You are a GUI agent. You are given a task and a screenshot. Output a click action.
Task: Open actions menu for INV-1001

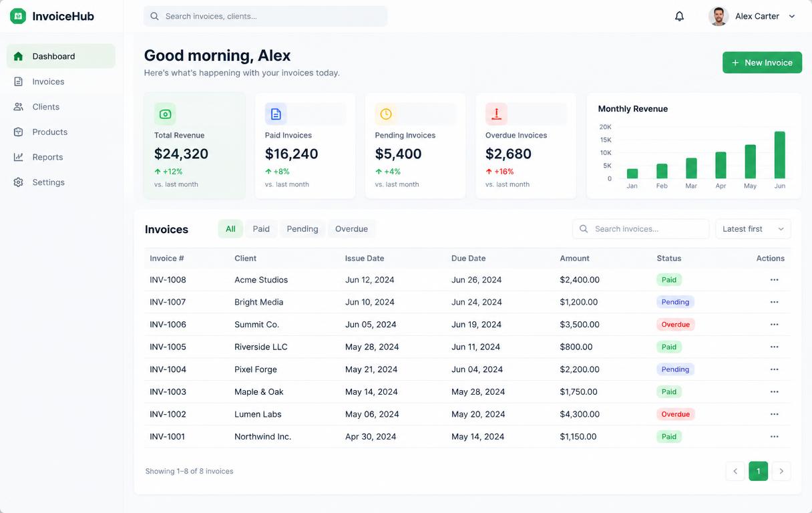tap(775, 436)
